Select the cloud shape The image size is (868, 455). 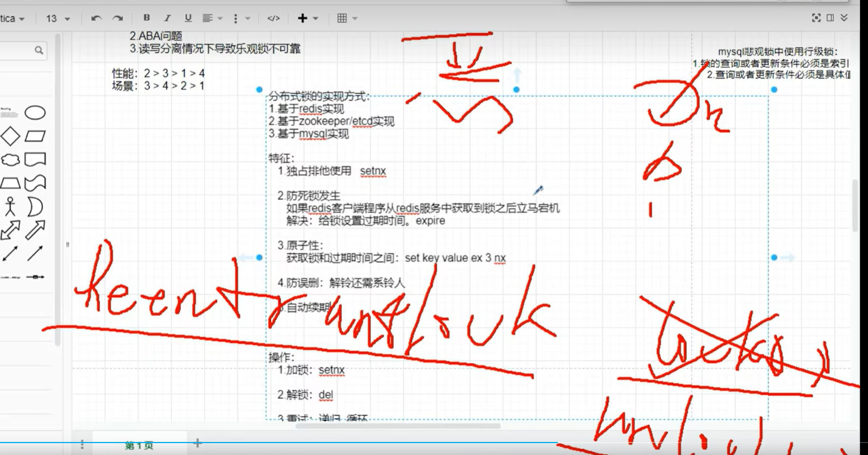(x=10, y=160)
